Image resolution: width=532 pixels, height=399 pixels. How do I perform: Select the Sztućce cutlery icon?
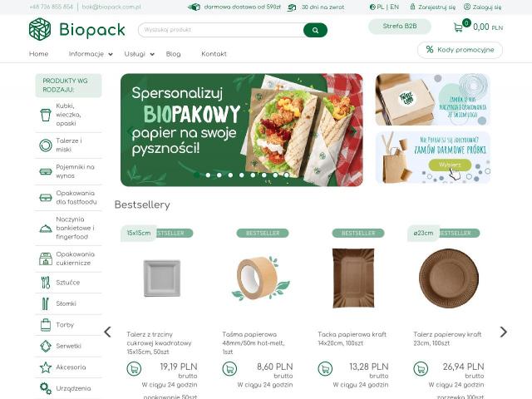pos(46,283)
